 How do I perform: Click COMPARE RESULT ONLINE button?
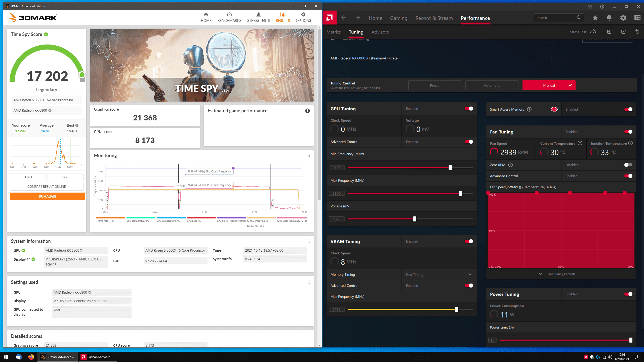pyautogui.click(x=47, y=187)
